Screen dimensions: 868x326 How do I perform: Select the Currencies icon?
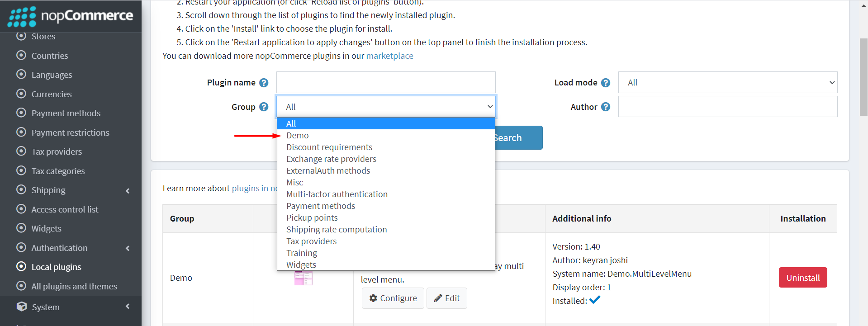tap(22, 94)
